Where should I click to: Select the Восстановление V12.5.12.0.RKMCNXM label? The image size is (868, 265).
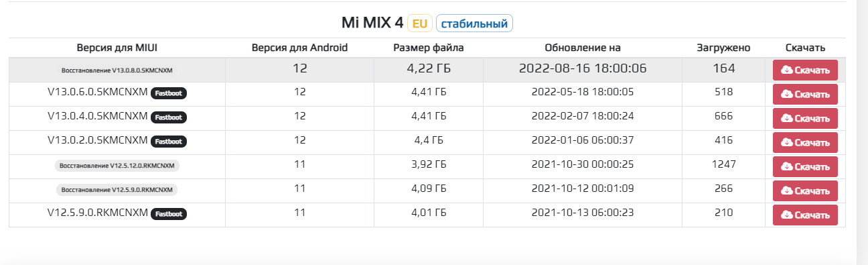coord(117,166)
